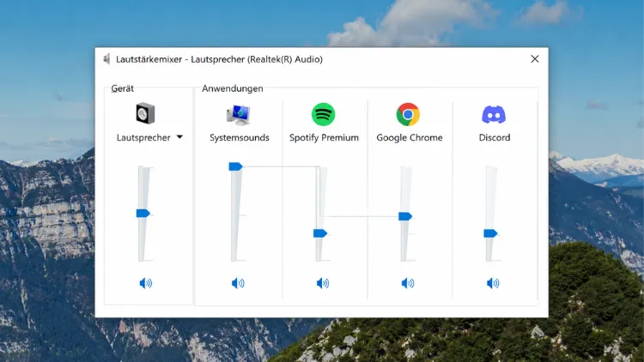This screenshot has height=362, width=644.
Task: Open the Lautsprecher device dropdown arrow
Action: (x=179, y=137)
